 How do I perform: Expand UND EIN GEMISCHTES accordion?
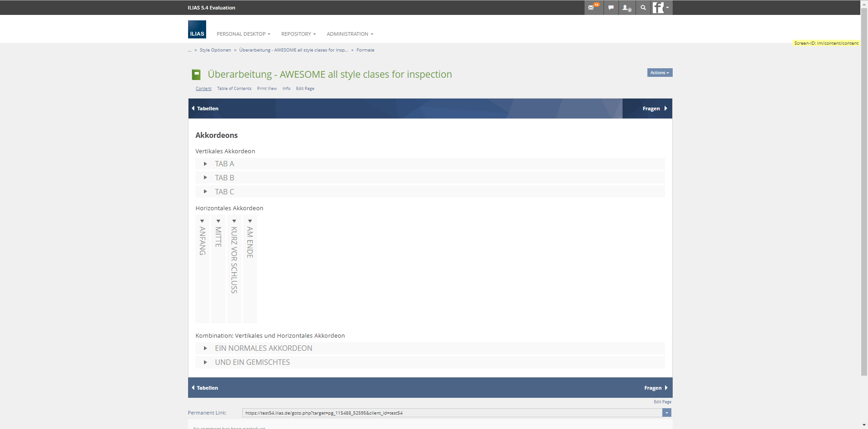[x=430, y=362]
